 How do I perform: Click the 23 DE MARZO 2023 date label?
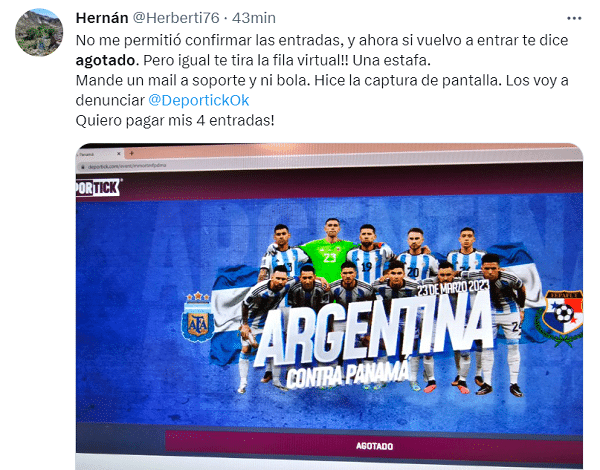coord(453,287)
